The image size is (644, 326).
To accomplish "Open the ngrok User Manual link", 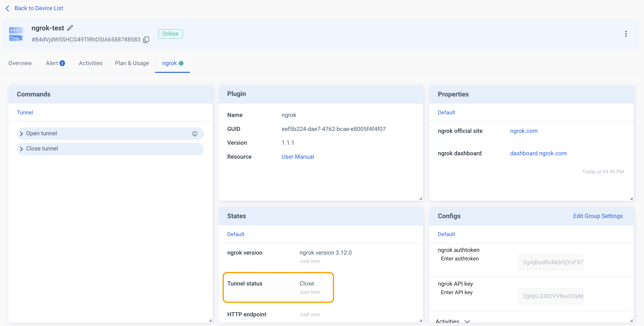I will [x=297, y=156].
